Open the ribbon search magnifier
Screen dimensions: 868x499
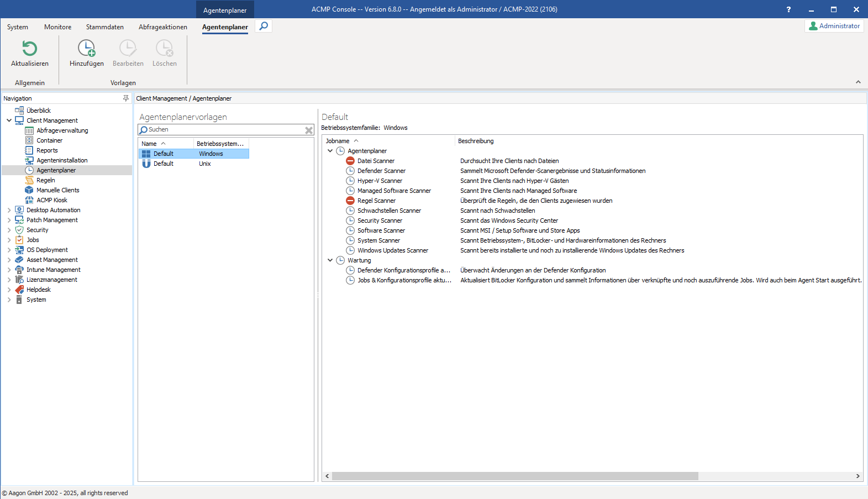(x=264, y=26)
